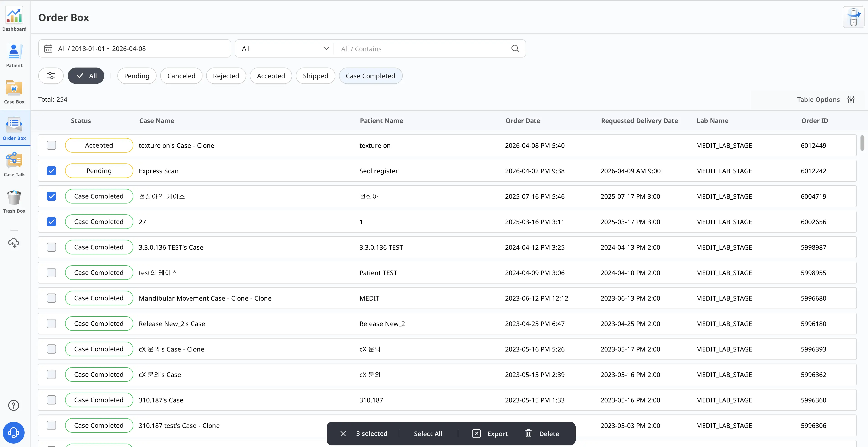Open the All search field dropdown

pyautogui.click(x=285, y=48)
